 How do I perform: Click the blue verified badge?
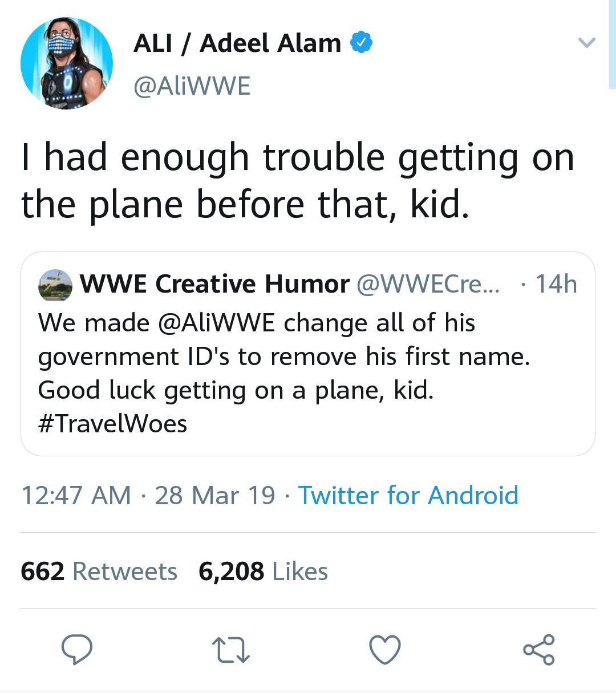pyautogui.click(x=361, y=43)
